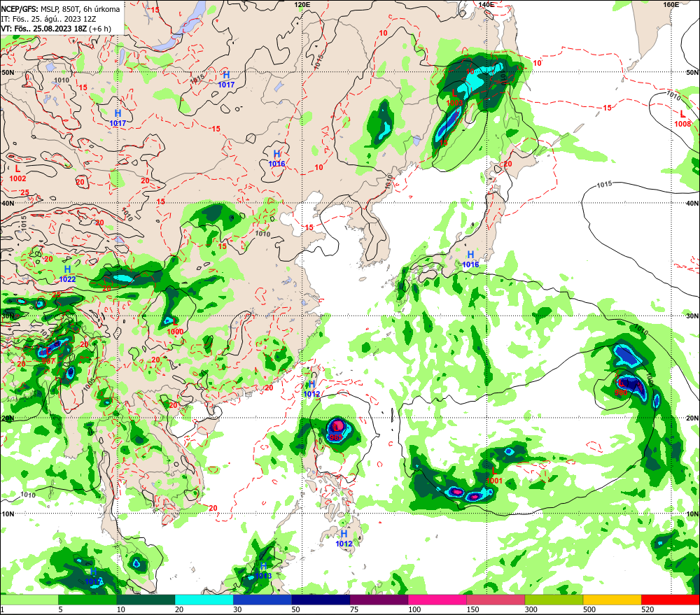Pick the blue 30–50 legend swatch
Viewport: 700px width, 615px height.
[x=262, y=600]
